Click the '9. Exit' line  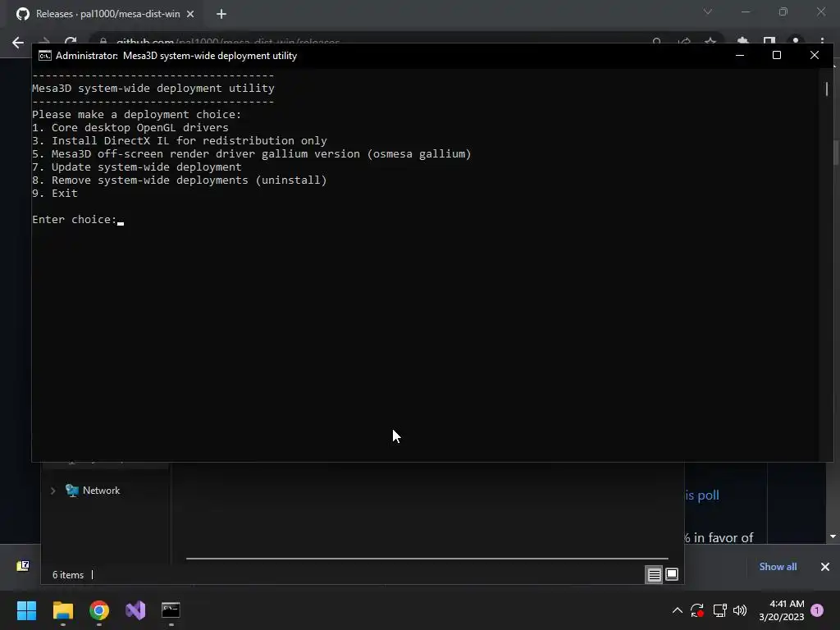pyautogui.click(x=55, y=194)
